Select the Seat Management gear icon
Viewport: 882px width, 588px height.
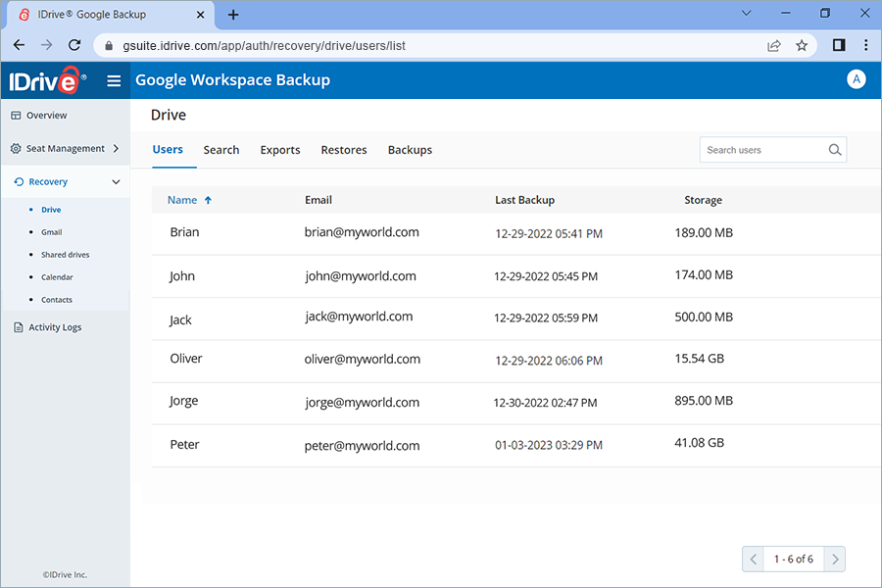point(16,148)
